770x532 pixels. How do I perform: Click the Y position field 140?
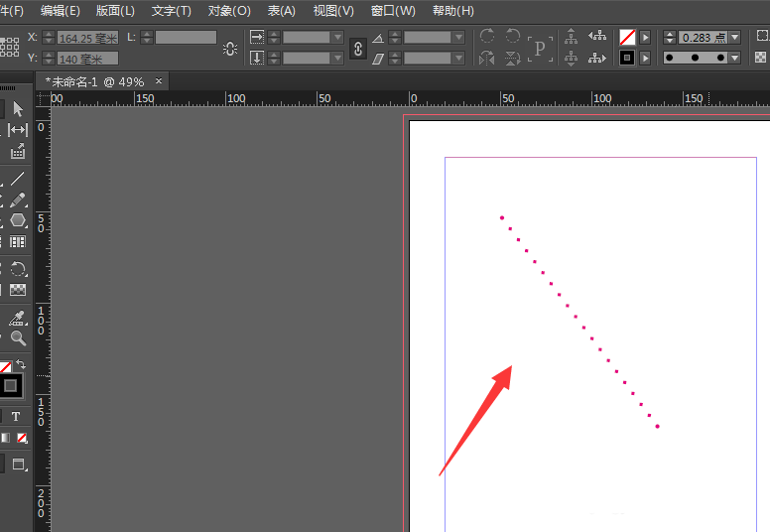pyautogui.click(x=87, y=59)
